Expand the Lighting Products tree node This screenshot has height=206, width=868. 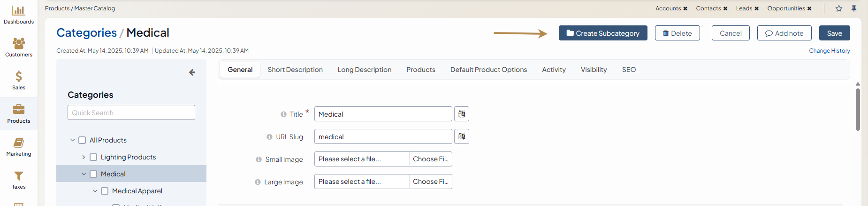tap(84, 157)
